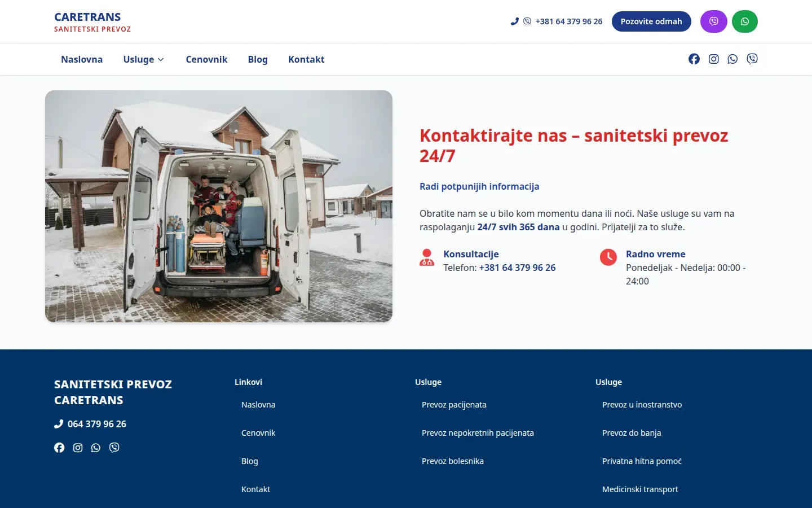
Task: Open Kontakt in the top navigation
Action: [306, 59]
